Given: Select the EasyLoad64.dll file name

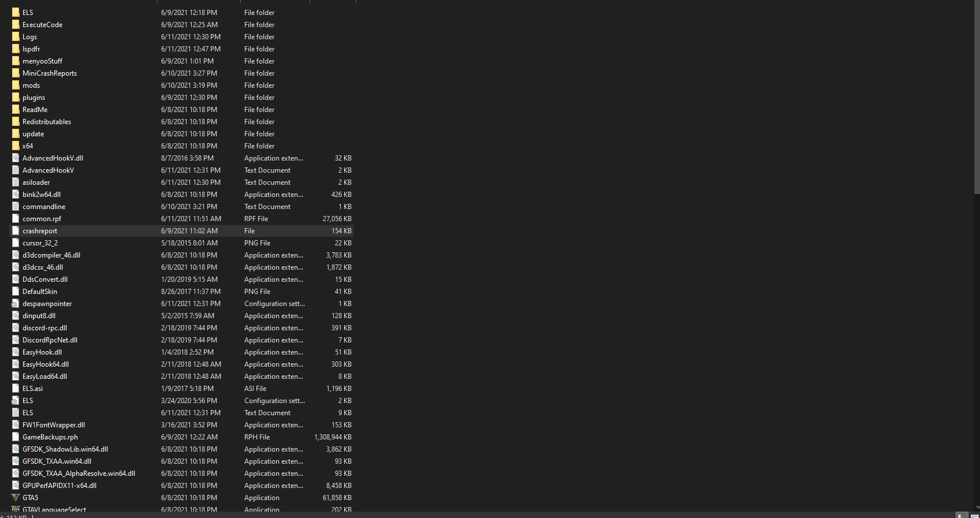Looking at the screenshot, I should 45,377.
